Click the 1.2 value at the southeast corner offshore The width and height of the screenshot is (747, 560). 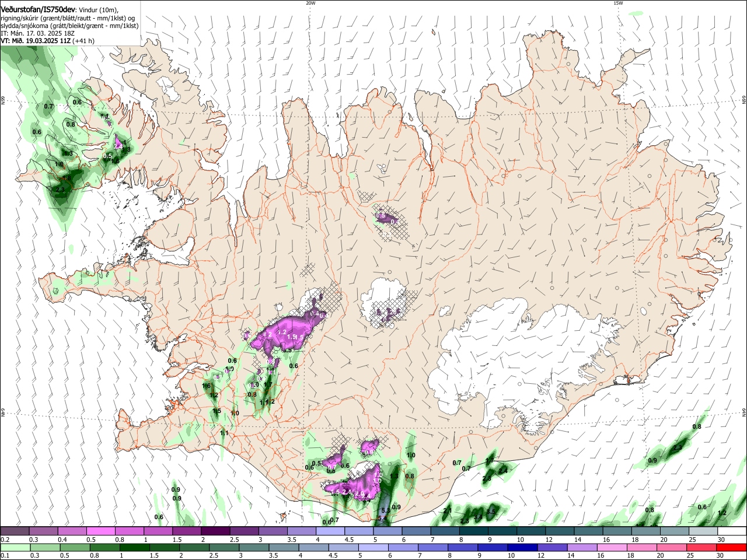point(722,513)
